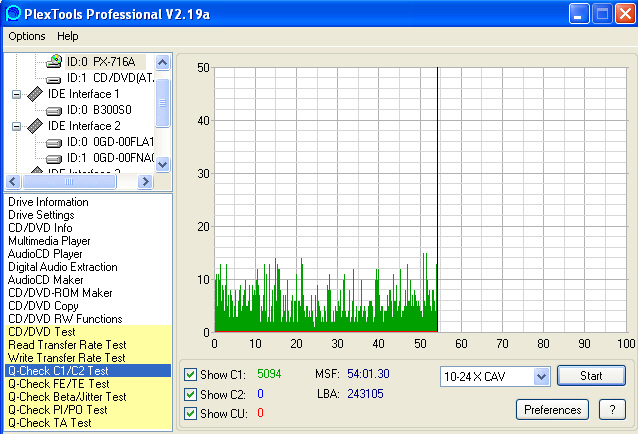Click the PlexTools logo in the title bar

pos(13,13)
